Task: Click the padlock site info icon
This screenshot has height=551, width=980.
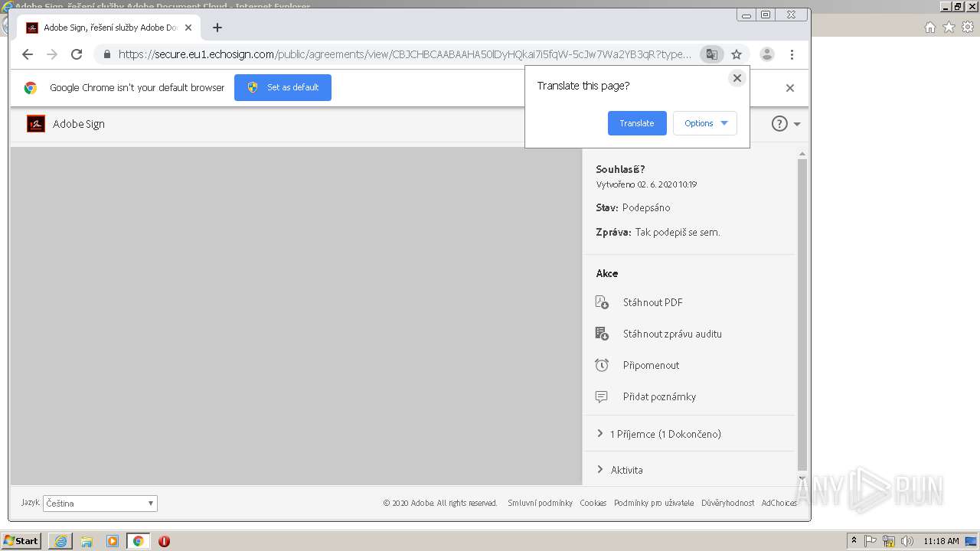Action: tap(106, 54)
